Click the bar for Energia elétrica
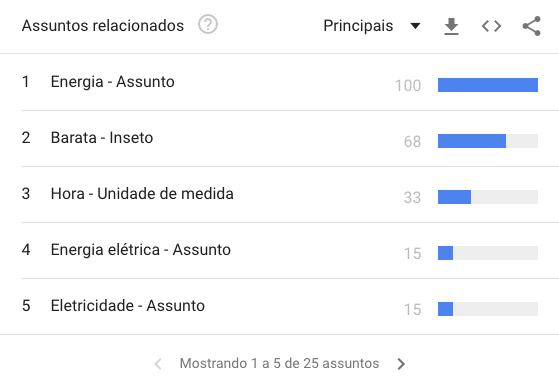Viewport: 559px width, 388px height. (488, 253)
